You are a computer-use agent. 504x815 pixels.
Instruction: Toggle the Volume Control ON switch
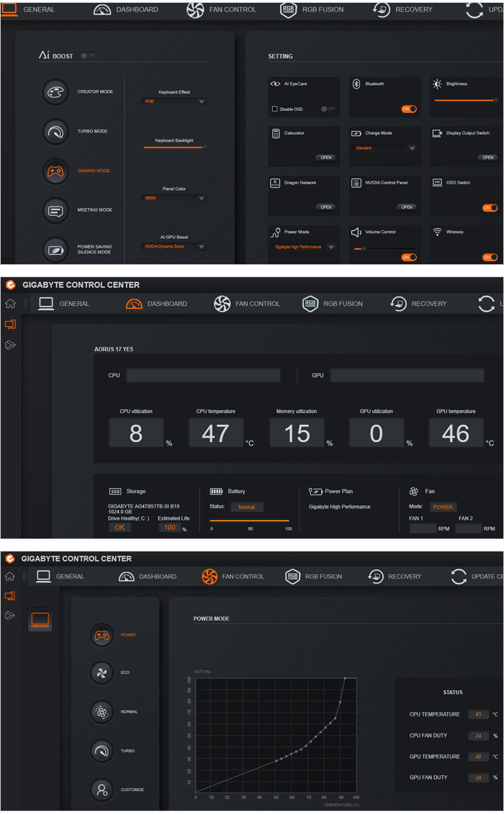coord(409,257)
